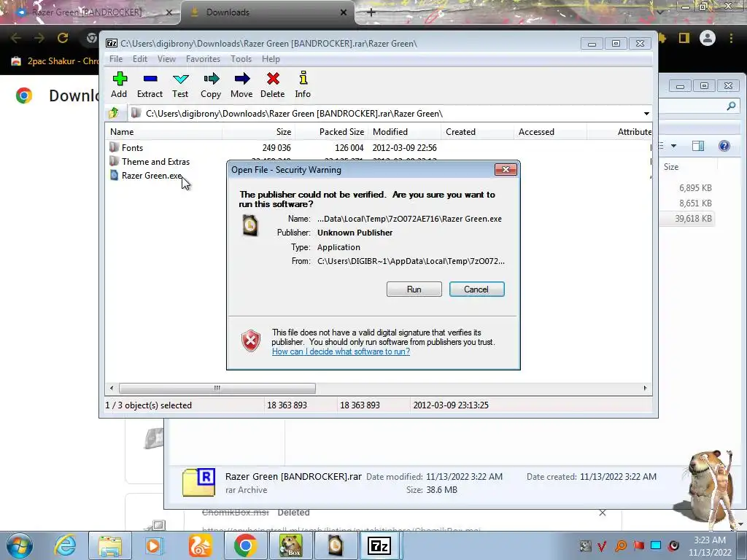The width and height of the screenshot is (747, 560).
Task: Click the Test toolbar icon
Action: tap(180, 85)
